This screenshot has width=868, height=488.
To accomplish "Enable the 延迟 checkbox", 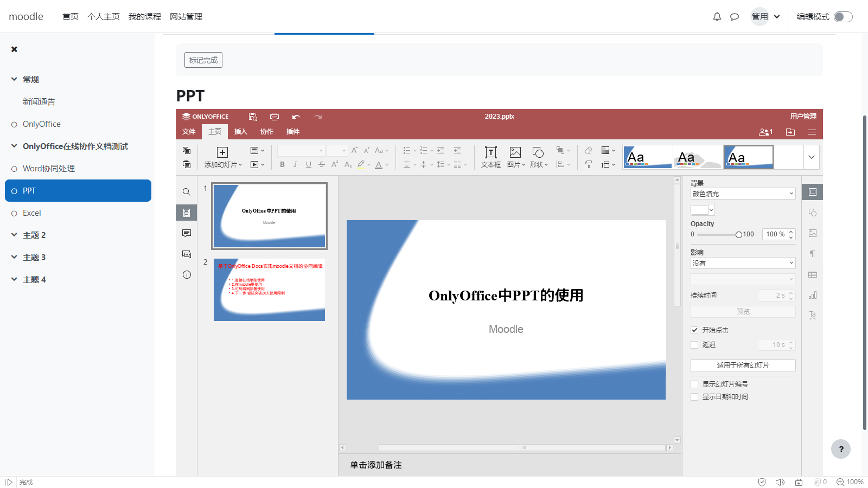I will [x=694, y=344].
